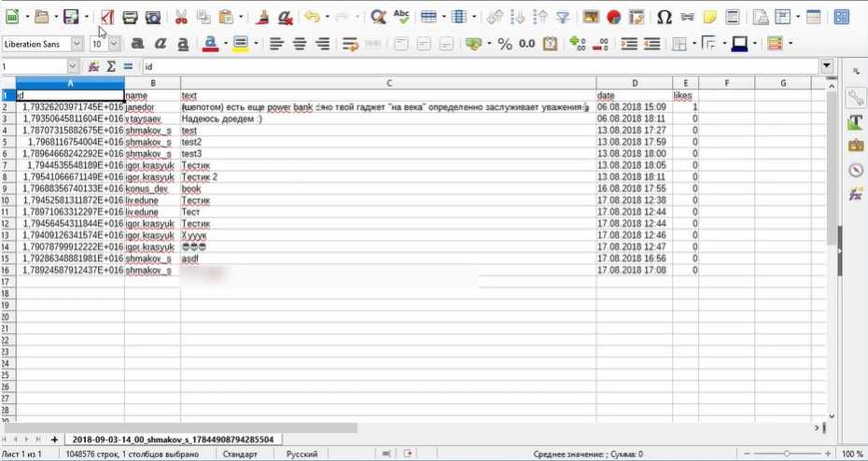Click the formula input line

pyautogui.click(x=481, y=66)
